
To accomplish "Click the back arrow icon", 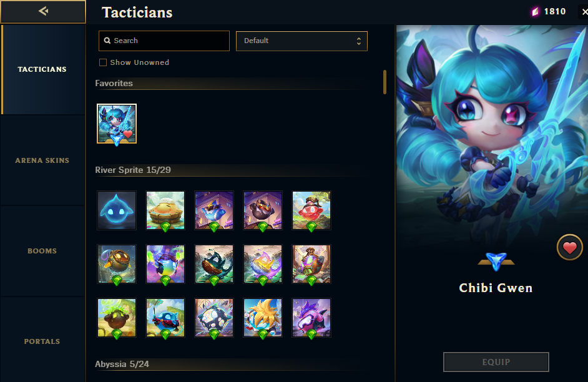I will [43, 11].
